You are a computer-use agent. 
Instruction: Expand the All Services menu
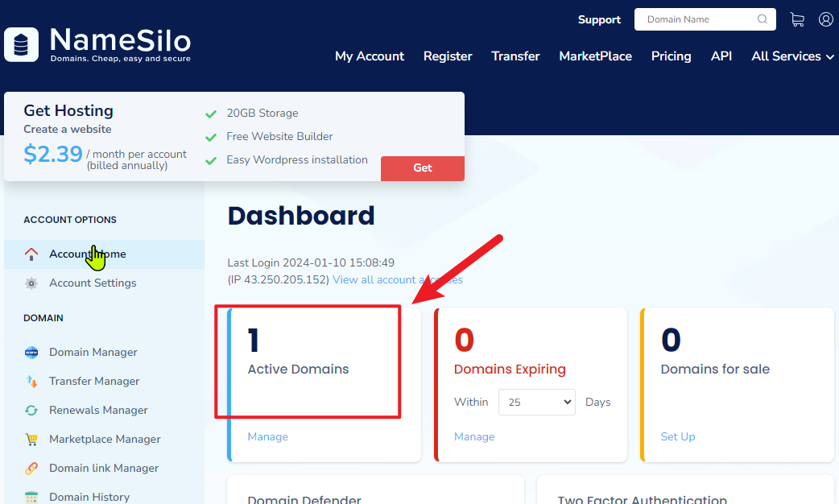tap(792, 56)
